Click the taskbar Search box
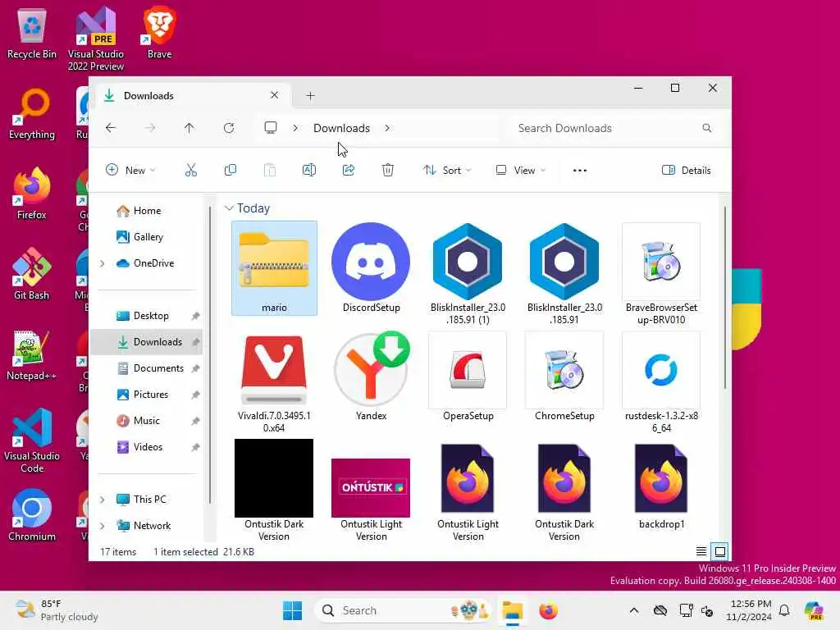 point(403,610)
